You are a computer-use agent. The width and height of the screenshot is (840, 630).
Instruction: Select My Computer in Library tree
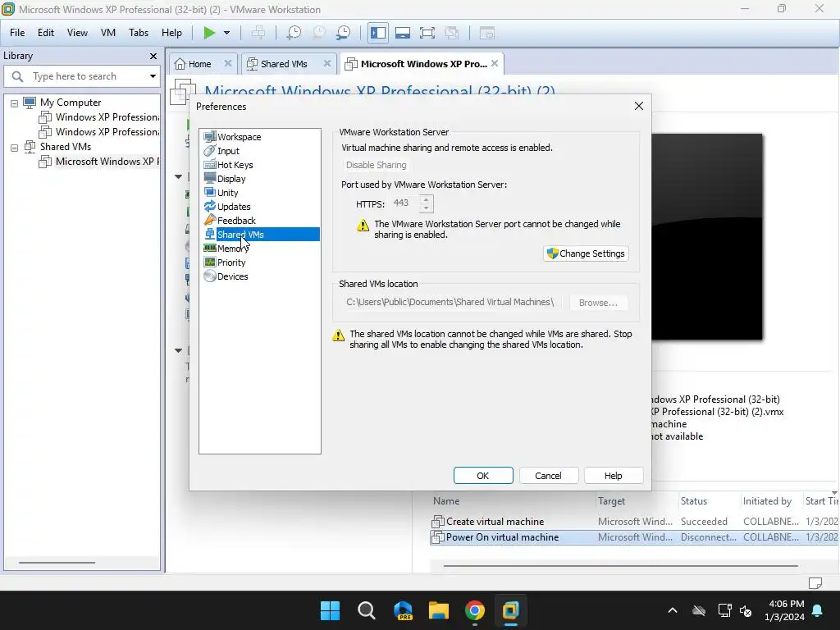pos(71,103)
